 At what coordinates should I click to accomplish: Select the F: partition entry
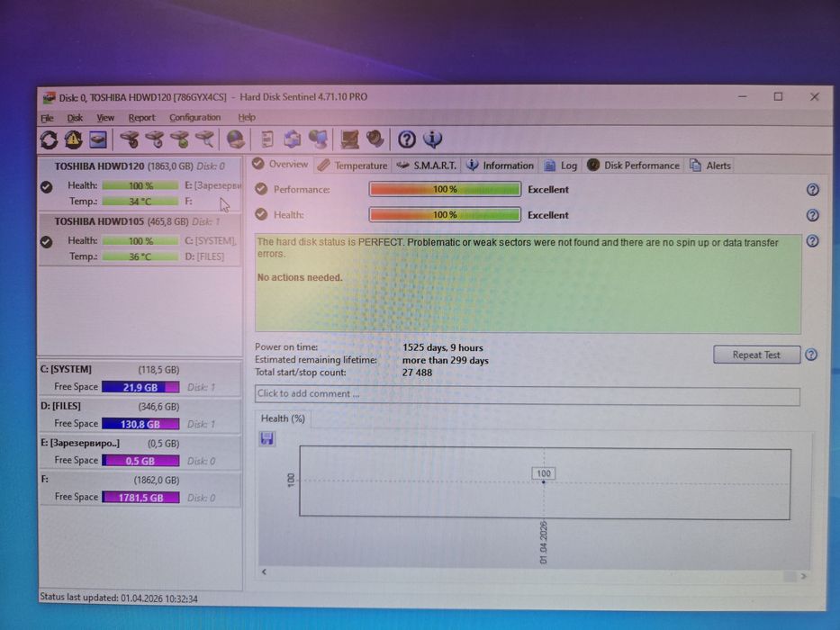140,489
